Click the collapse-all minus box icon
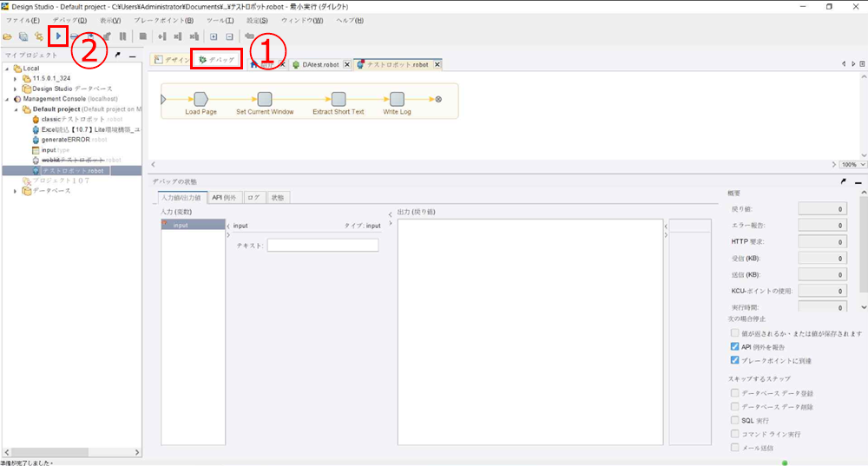 coord(230,36)
